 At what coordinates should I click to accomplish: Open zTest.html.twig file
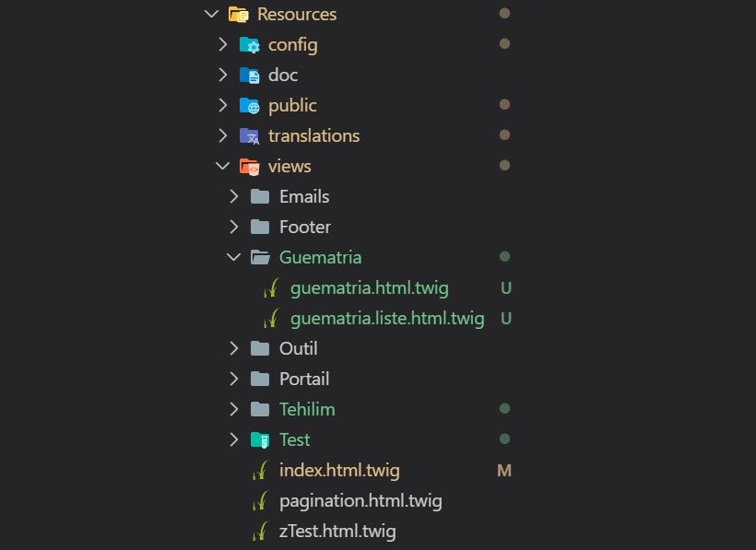coord(337,532)
